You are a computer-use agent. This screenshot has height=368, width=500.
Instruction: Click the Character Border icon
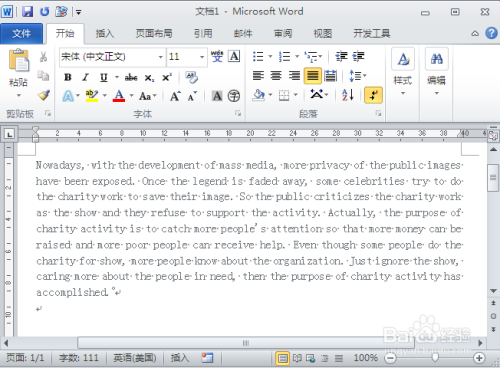[234, 56]
